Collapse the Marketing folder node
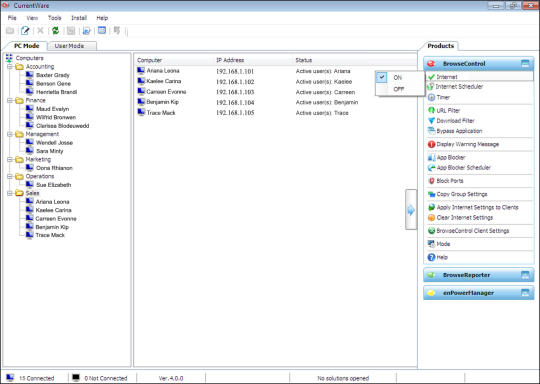 click(x=10, y=159)
